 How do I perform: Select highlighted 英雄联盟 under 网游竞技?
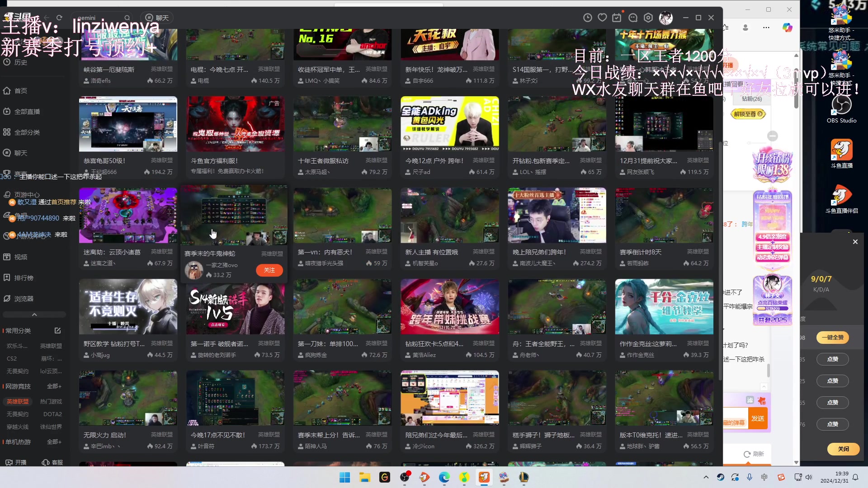click(x=18, y=401)
